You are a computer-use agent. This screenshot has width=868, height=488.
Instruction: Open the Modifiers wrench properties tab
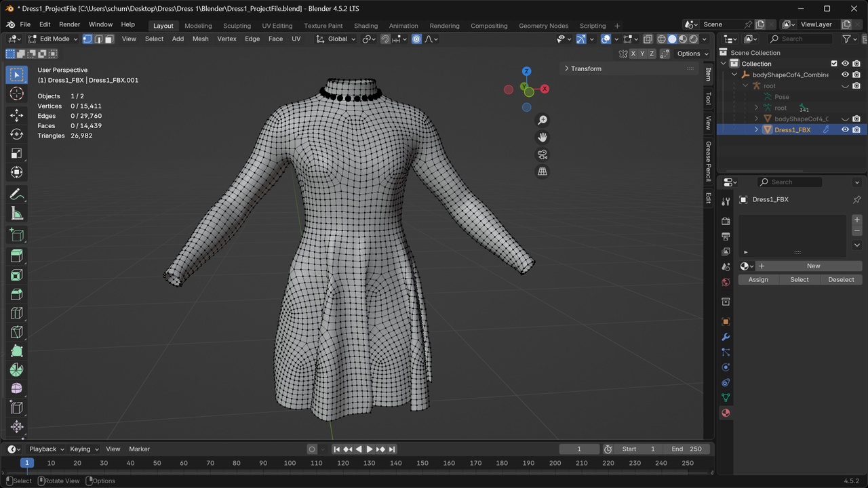coord(726,337)
